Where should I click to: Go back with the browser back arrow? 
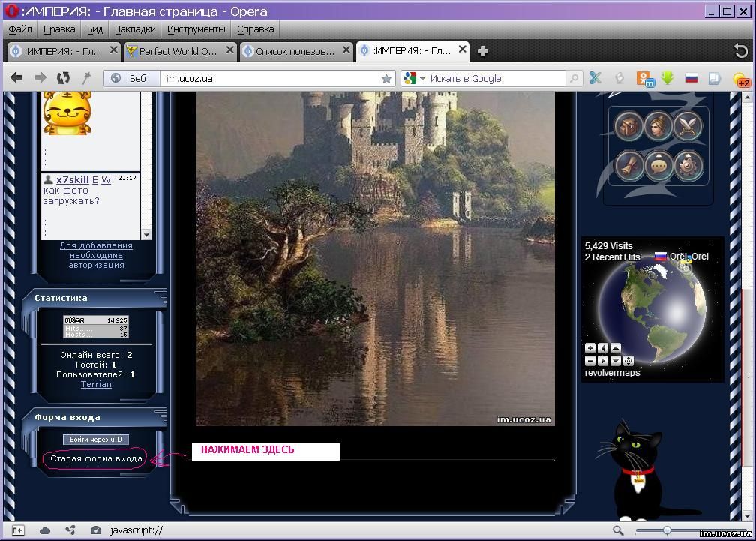tap(16, 77)
